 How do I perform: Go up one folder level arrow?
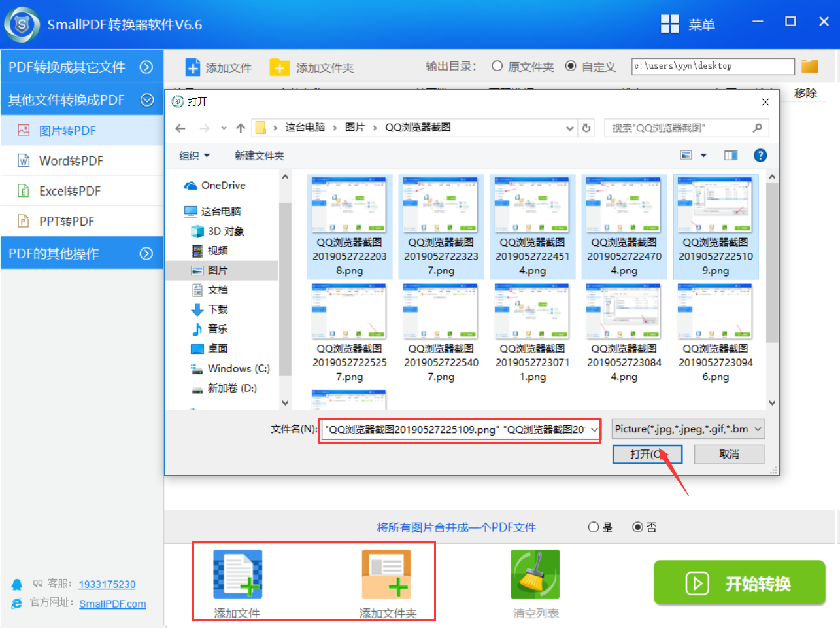tap(241, 128)
